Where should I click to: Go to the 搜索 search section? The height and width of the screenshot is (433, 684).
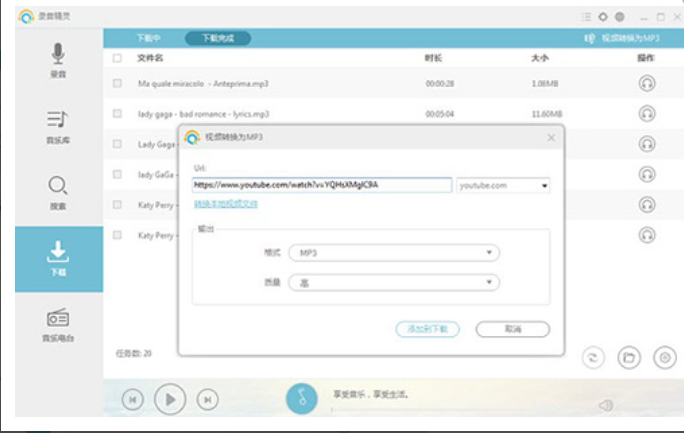pyautogui.click(x=58, y=192)
